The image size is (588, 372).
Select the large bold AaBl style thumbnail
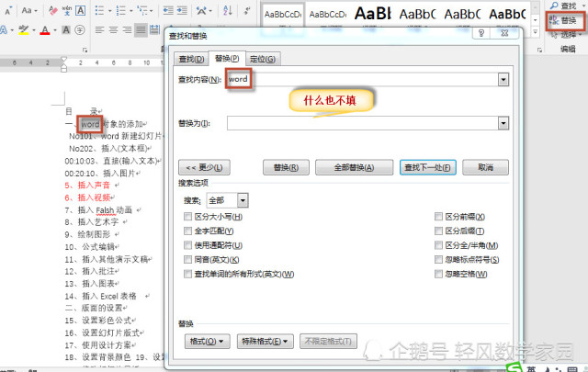[x=373, y=15]
